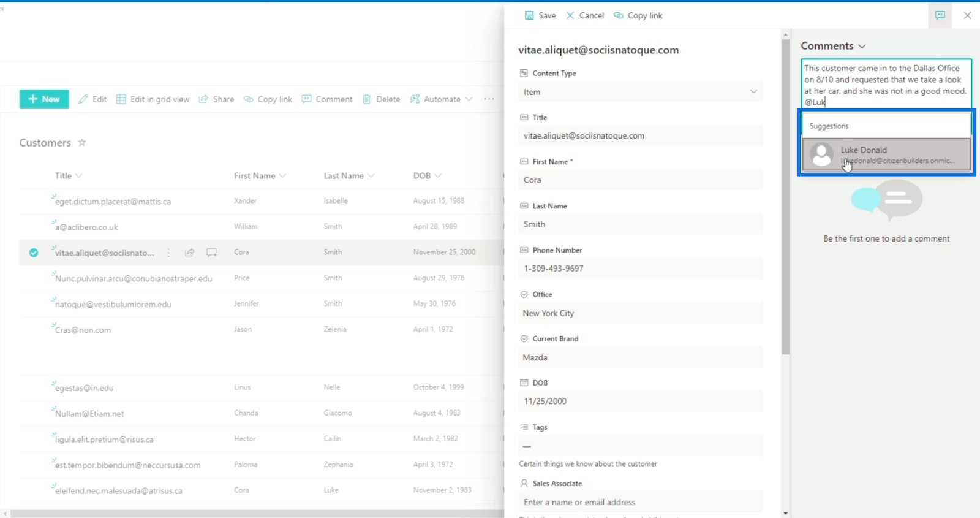Image resolution: width=980 pixels, height=518 pixels.
Task: Edit the First Name field Cora
Action: 641,180
